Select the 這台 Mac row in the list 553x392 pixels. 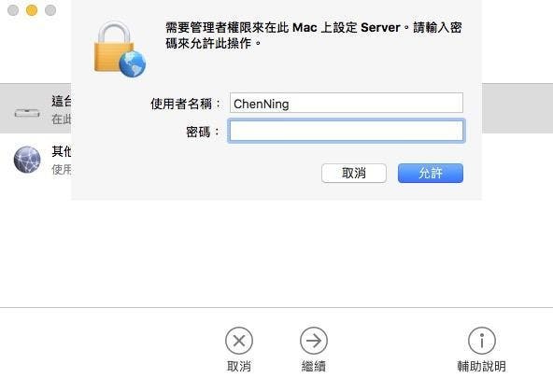coord(35,108)
